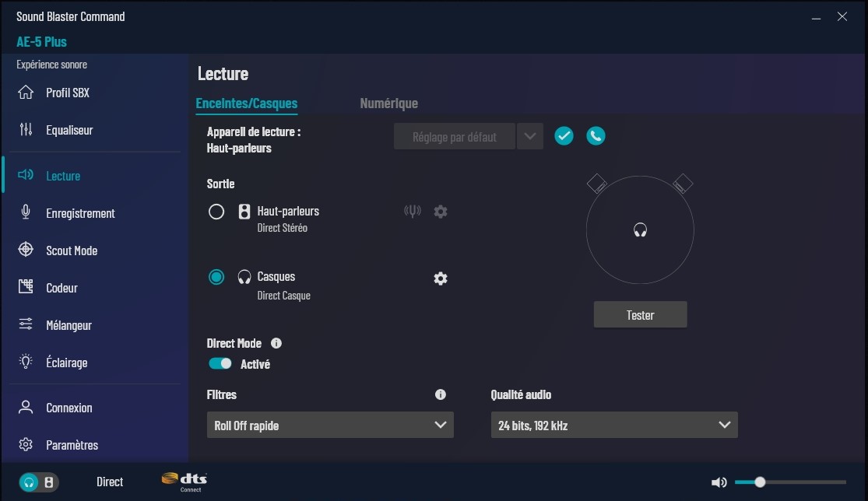Switch output to speakers in bottom toggle

(x=49, y=482)
